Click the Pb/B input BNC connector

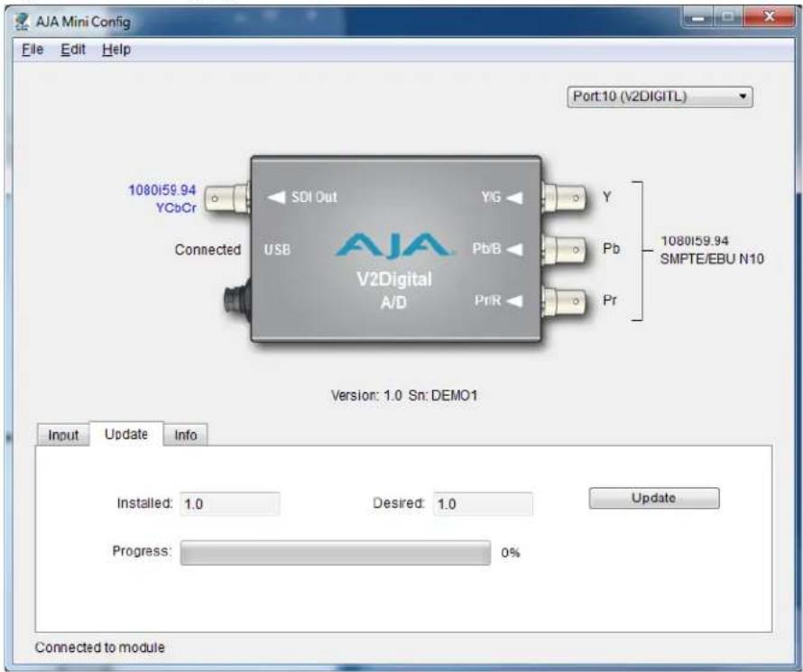[564, 250]
